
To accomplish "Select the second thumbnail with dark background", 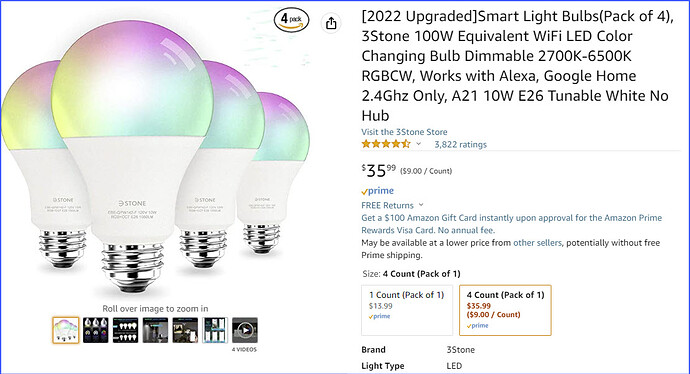I will point(95,330).
